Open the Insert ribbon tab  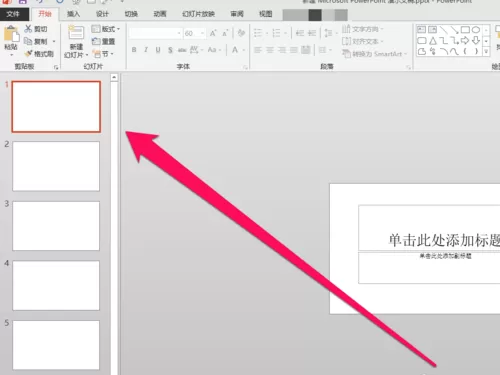coord(73,14)
